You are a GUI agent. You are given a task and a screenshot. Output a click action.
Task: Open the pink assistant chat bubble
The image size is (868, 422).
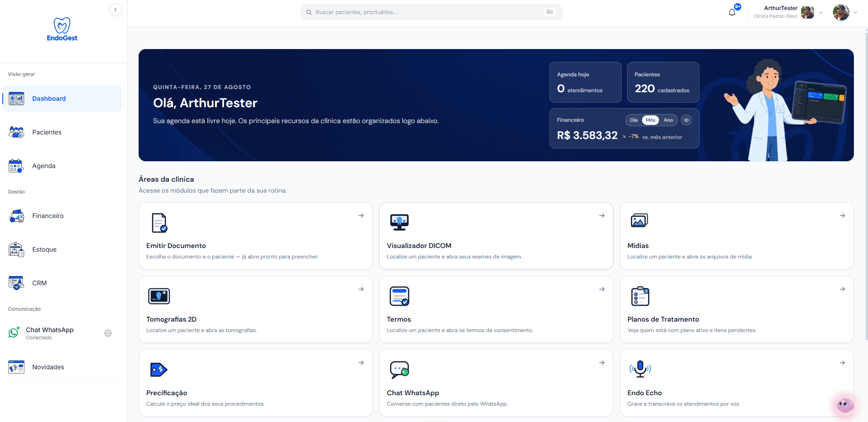point(845,405)
